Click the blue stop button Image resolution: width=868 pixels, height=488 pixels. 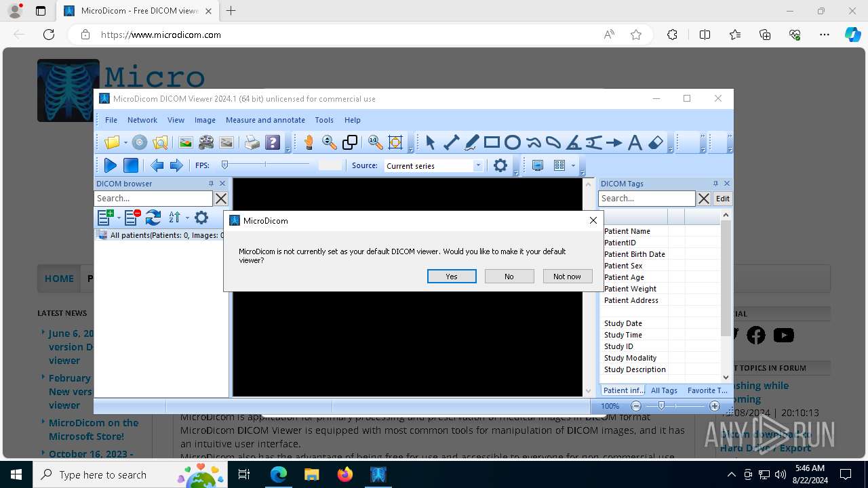pyautogui.click(x=131, y=165)
